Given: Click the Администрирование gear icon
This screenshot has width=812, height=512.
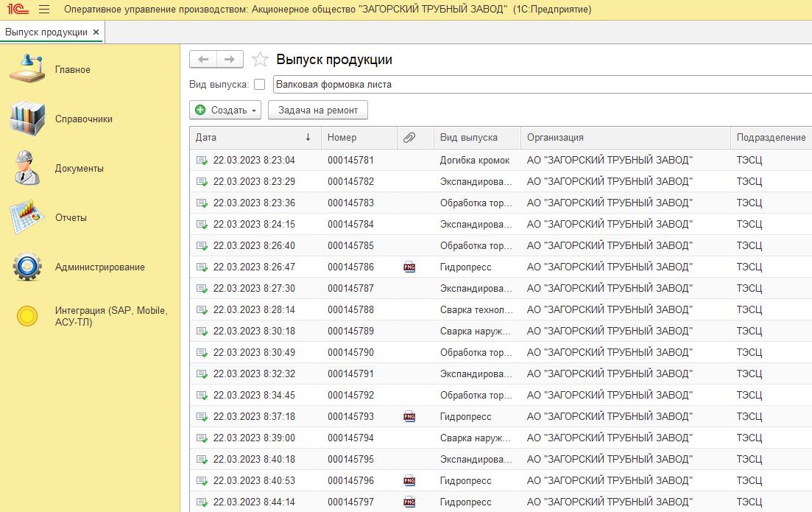Looking at the screenshot, I should (27, 267).
